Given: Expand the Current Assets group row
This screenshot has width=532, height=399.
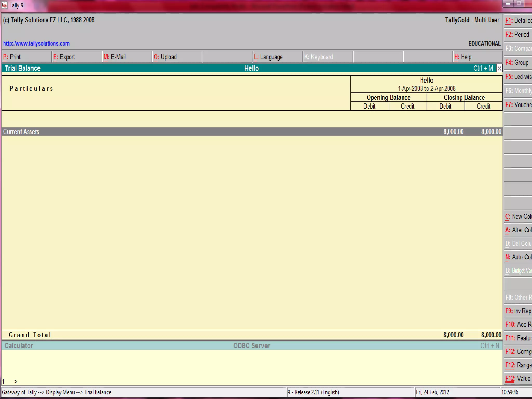Looking at the screenshot, I should [21, 132].
